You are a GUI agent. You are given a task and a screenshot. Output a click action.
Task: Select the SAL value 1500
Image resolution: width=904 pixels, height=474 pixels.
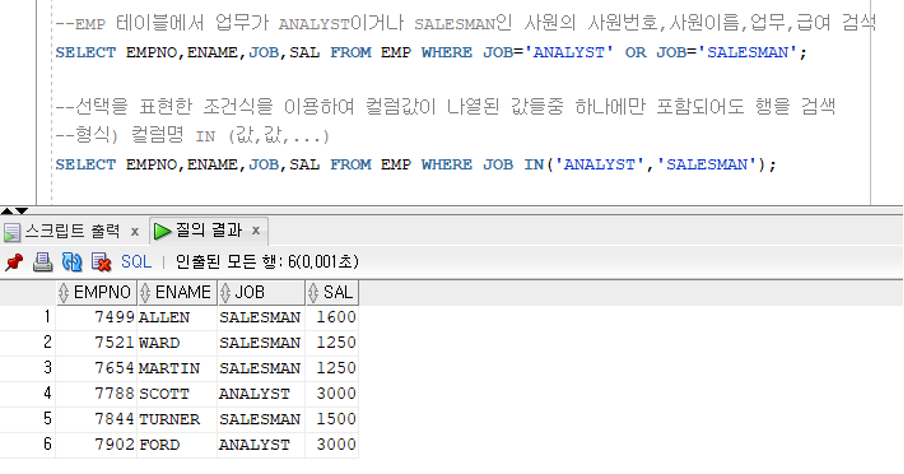point(332,419)
